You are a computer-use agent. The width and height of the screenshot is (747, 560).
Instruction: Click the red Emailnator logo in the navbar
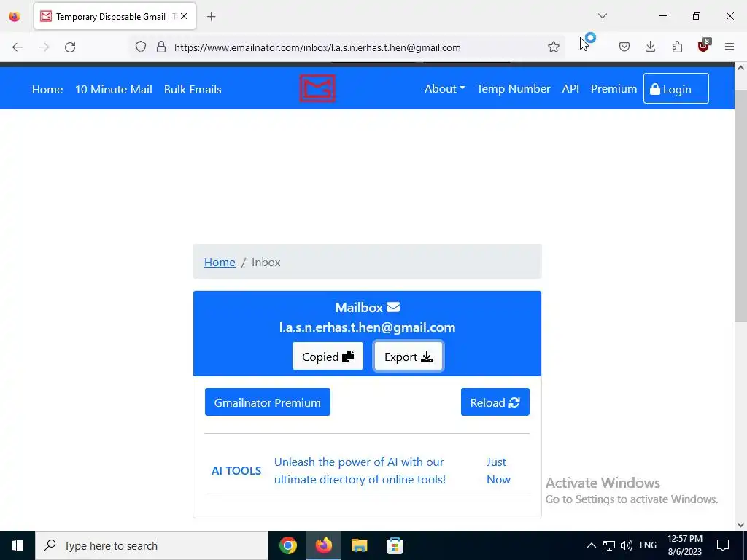tap(317, 88)
